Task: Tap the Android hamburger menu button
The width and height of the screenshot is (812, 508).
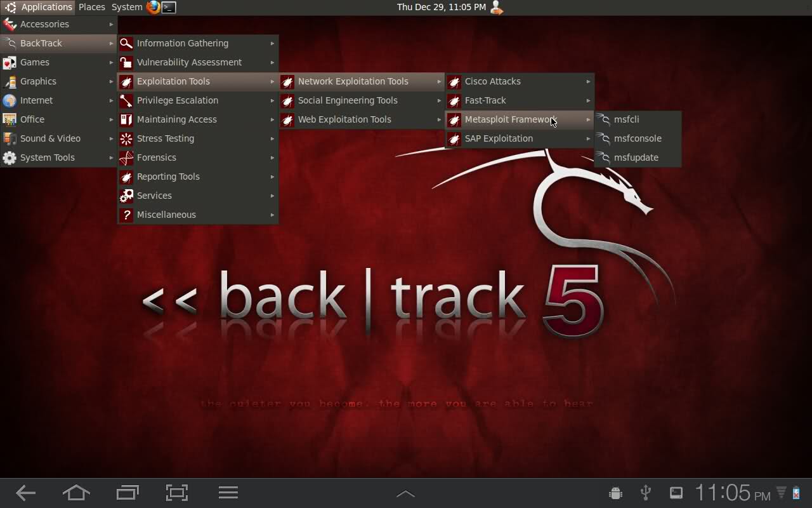Action: coord(228,493)
